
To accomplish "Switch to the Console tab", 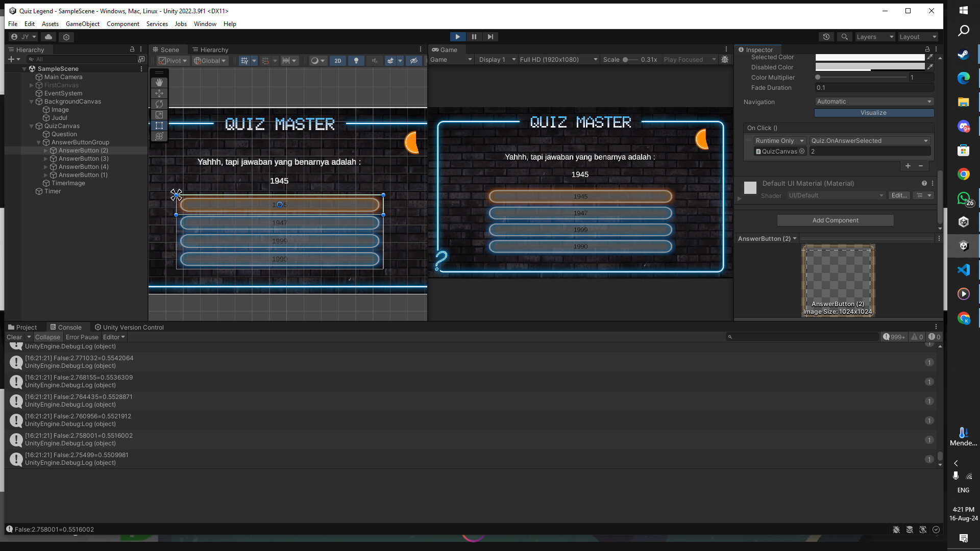I will click(68, 327).
